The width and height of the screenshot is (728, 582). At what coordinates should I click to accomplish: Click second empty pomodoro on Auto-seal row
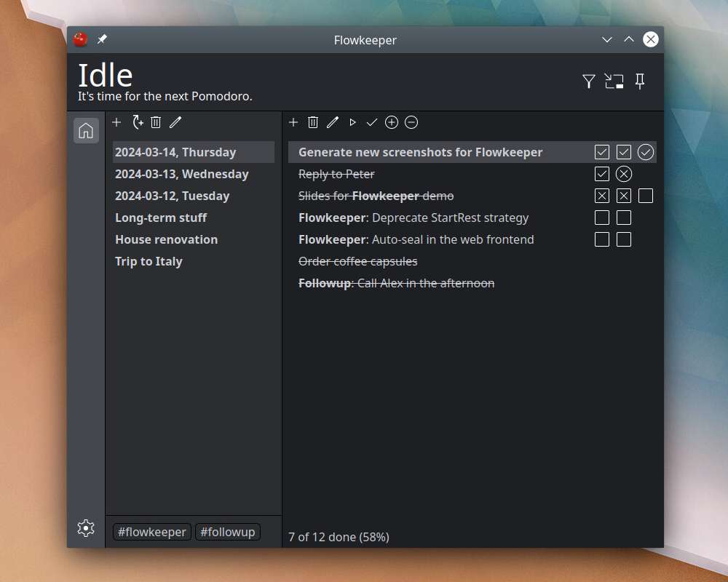click(624, 239)
